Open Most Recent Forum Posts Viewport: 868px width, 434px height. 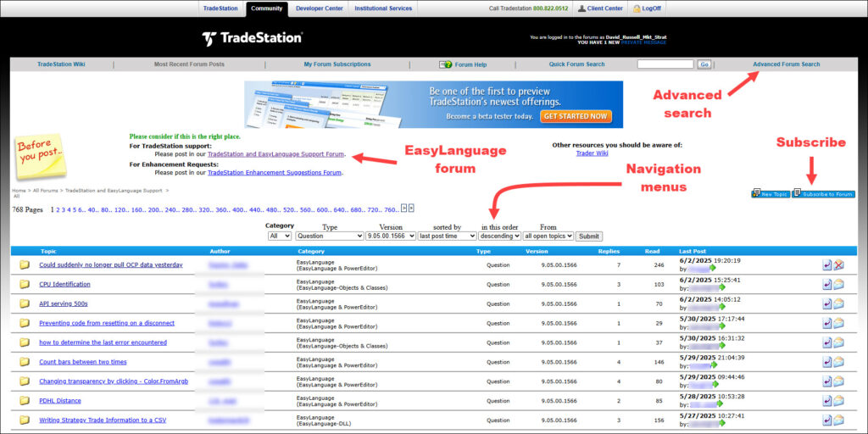189,64
